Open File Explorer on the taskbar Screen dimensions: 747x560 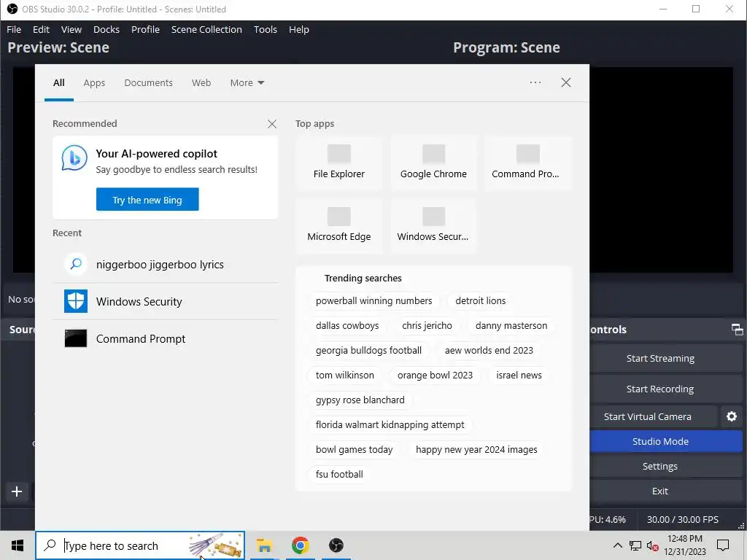click(264, 545)
